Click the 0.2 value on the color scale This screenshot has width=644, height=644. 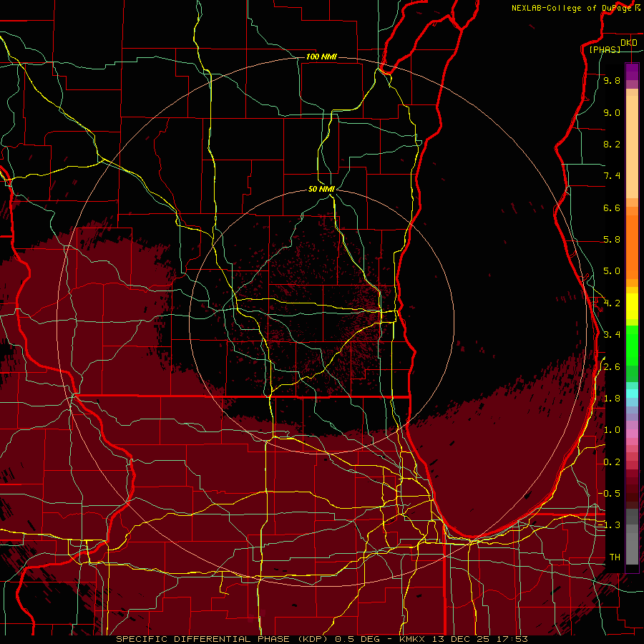click(612, 462)
